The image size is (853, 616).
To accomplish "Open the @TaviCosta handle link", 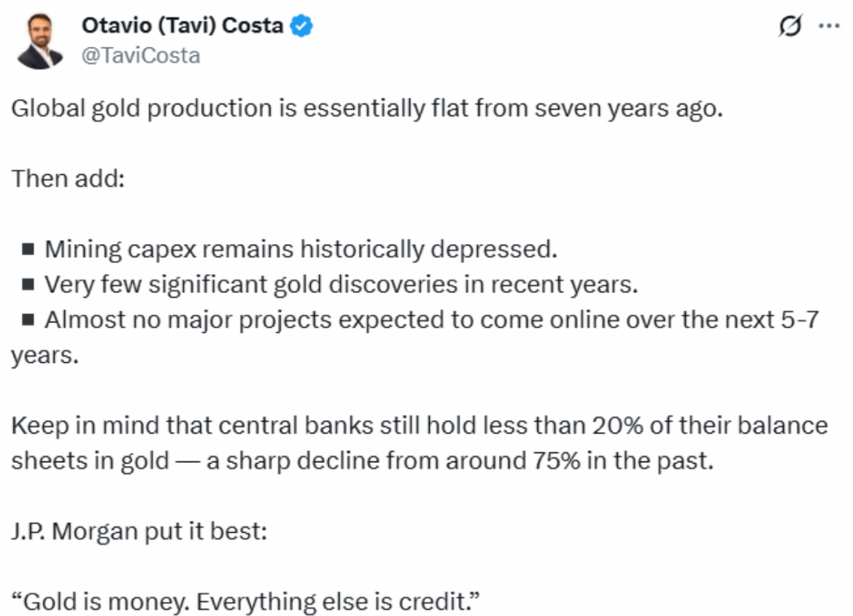I will coord(141,56).
